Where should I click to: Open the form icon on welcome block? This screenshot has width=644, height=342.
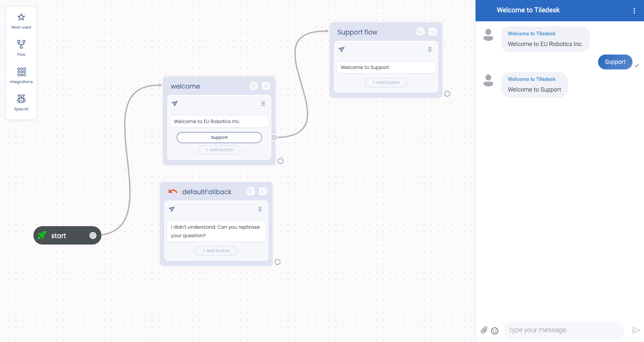tap(266, 86)
